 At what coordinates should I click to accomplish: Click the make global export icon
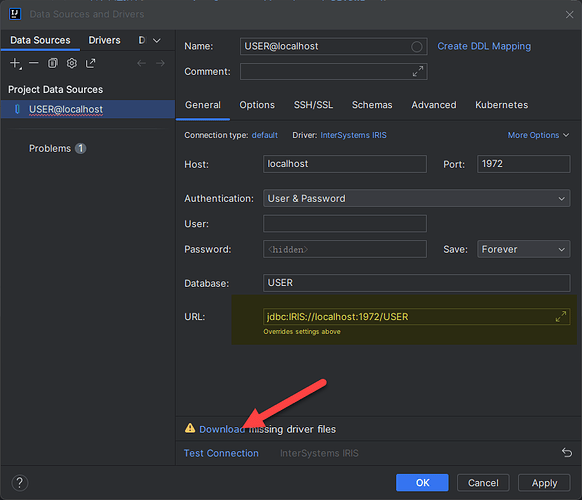coord(91,63)
